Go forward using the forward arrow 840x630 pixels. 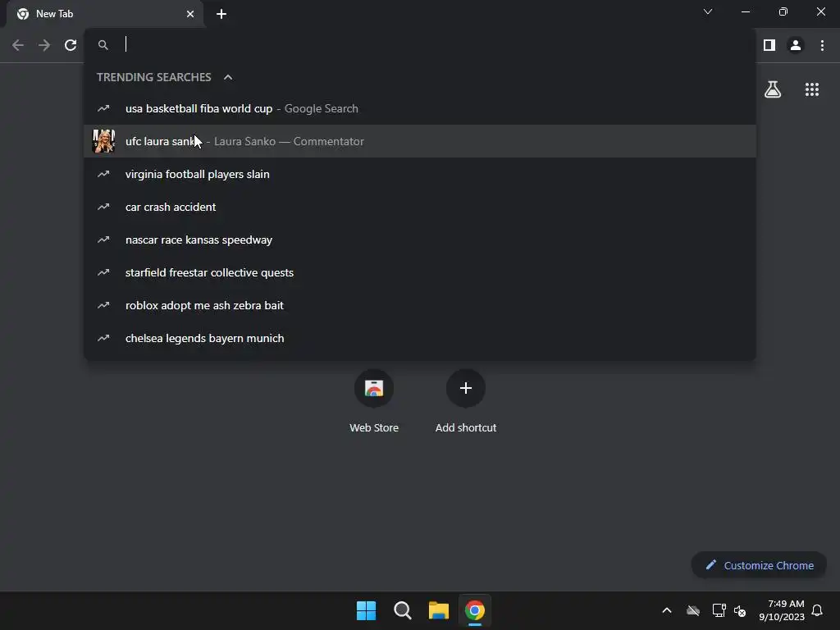tap(44, 45)
